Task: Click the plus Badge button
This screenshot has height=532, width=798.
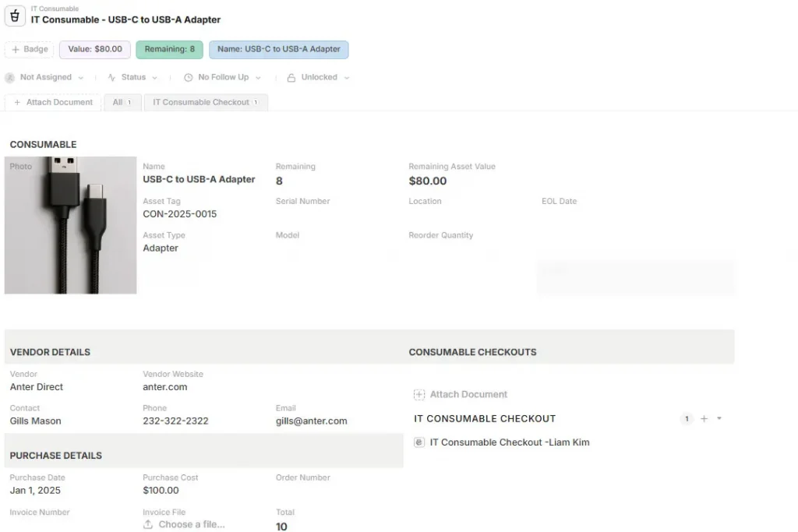Action: click(30, 49)
